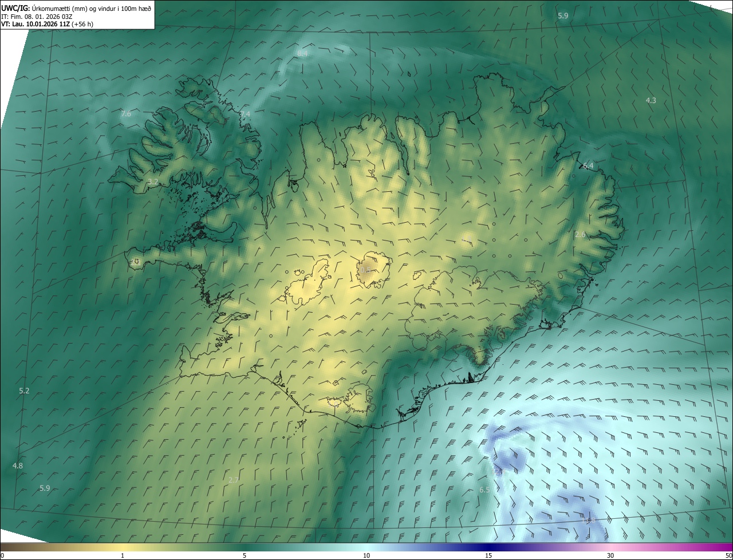Click the 4.3 value label on the map
The image size is (733, 560).
[x=651, y=101]
